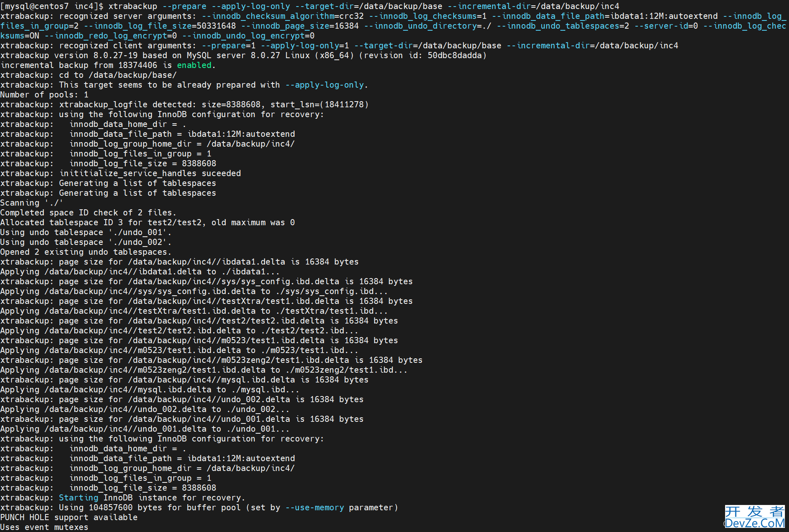
Task: Click the value 'start_lsn=(18411278)'
Action: click(320, 104)
